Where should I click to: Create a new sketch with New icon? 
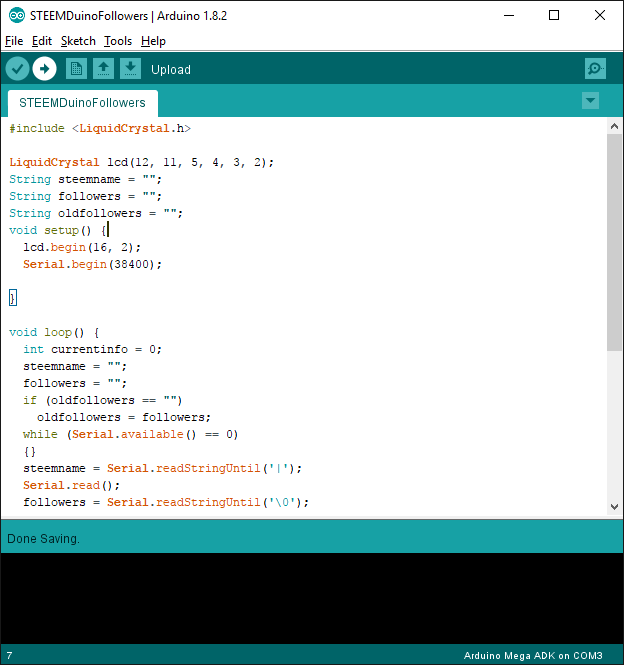76,69
